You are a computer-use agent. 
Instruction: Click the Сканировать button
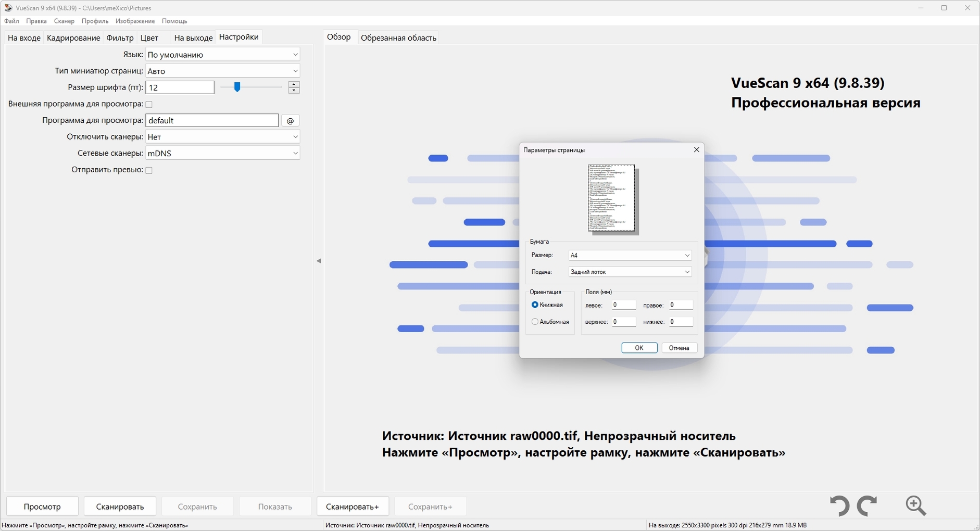(120, 507)
